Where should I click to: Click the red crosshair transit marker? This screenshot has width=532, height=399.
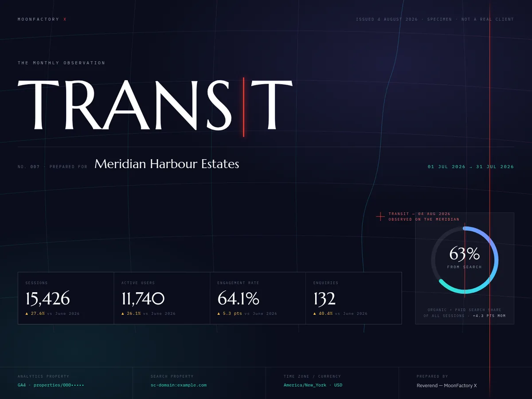coord(380,216)
